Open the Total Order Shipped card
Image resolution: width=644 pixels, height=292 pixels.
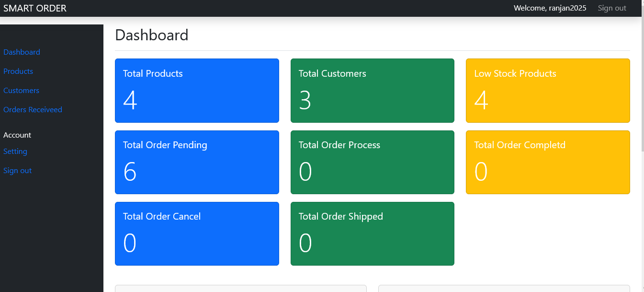click(372, 234)
